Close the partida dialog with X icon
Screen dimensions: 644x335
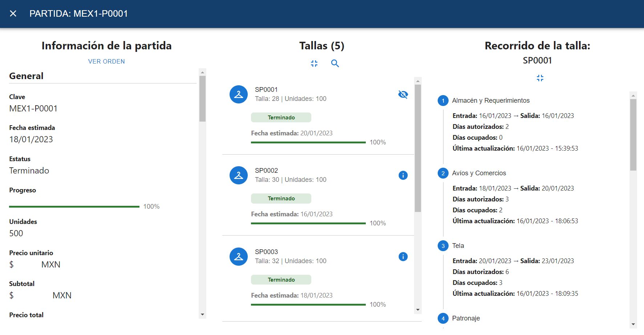[13, 14]
